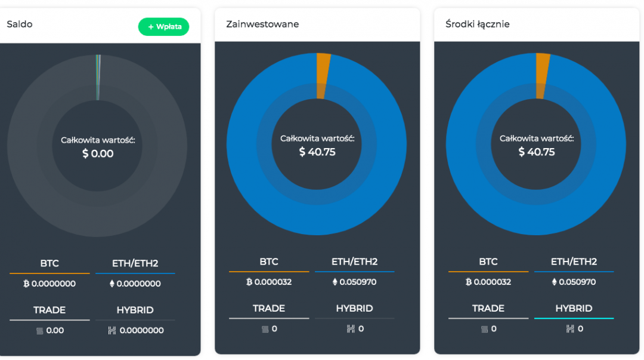This screenshot has height=360, width=644.
Task: Click total value $ 40.75 in Środki łącznie
Action: pyautogui.click(x=536, y=152)
